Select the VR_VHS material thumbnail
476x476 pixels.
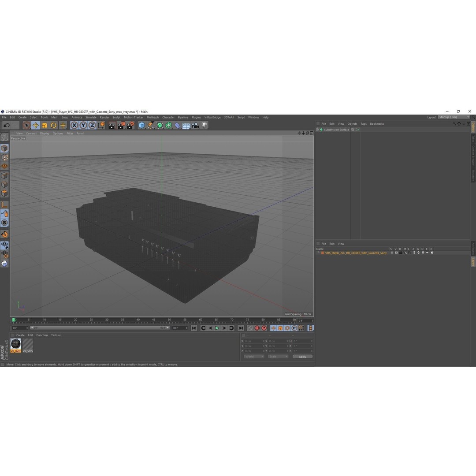(28, 346)
